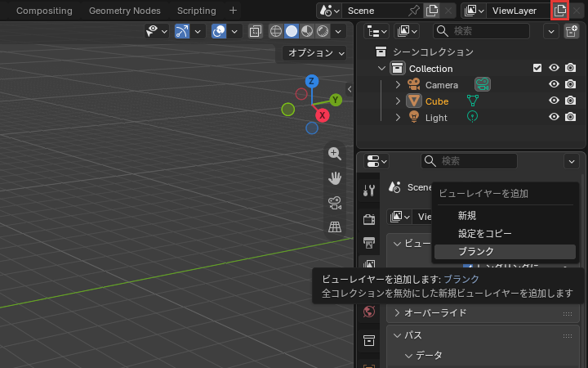Click the new scene icon next to Scene
Image resolution: width=588 pixels, height=368 pixels.
pyautogui.click(x=432, y=11)
